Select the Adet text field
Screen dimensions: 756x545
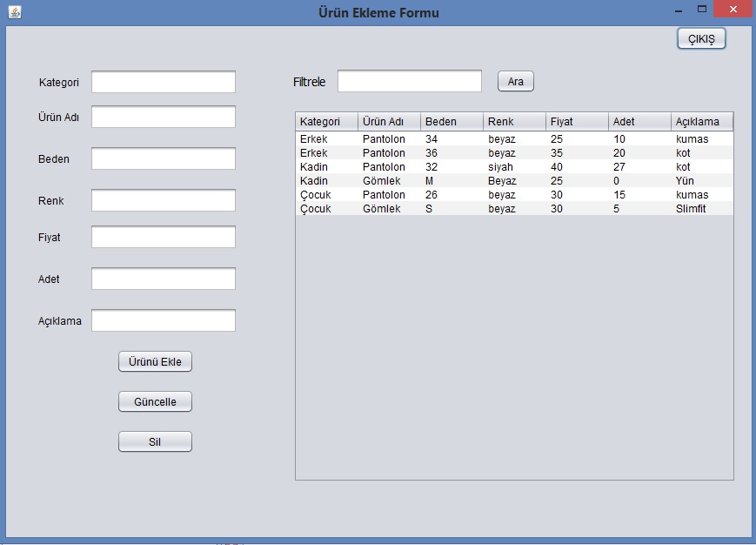click(164, 279)
